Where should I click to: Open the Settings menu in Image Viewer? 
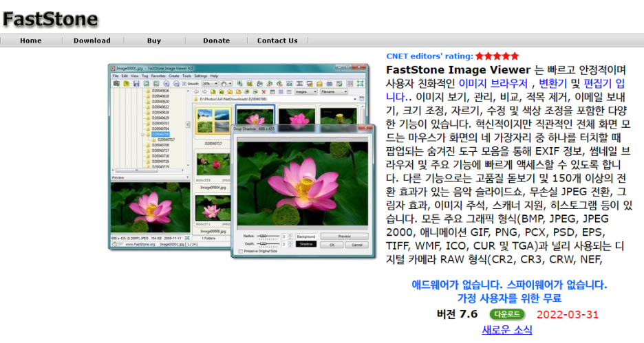pyautogui.click(x=201, y=76)
